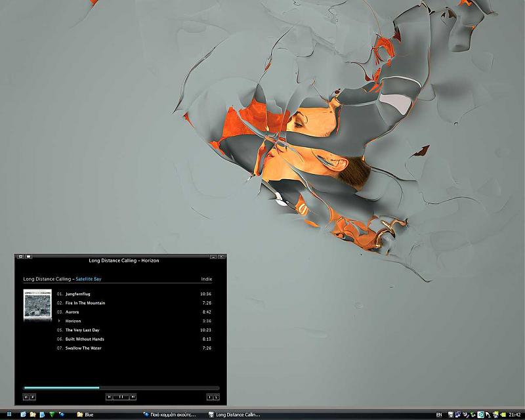Click the last green tray icon before the clock
525x420 pixels.
click(503, 415)
